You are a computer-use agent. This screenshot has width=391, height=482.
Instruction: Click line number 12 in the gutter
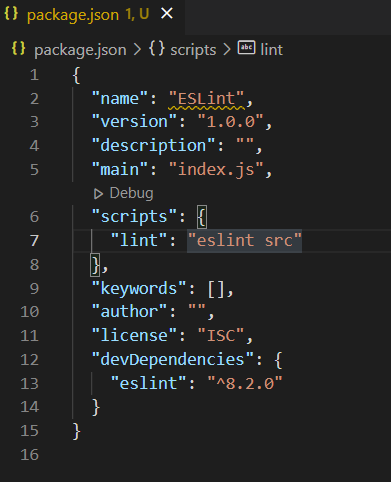click(x=29, y=360)
